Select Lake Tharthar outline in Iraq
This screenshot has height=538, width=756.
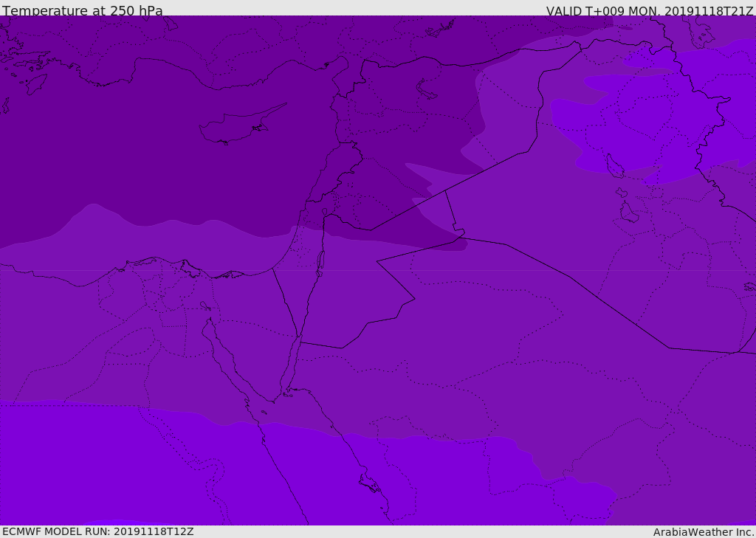[615, 165]
